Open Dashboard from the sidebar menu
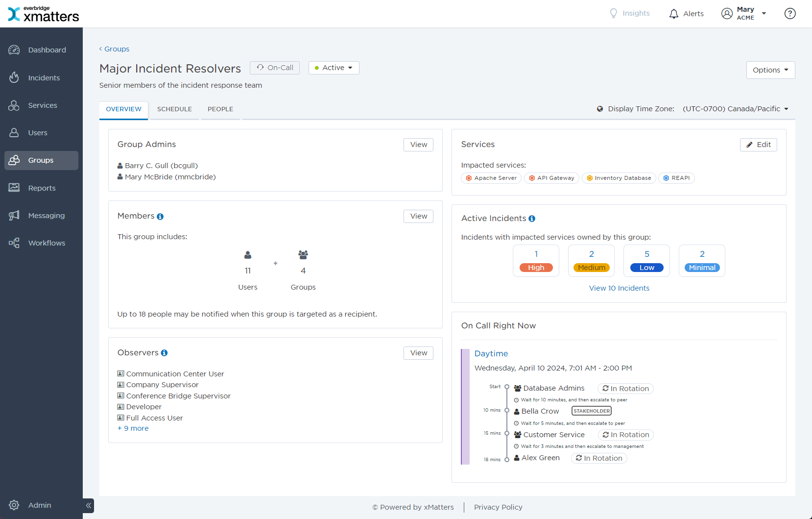The height and width of the screenshot is (519, 812). click(41, 50)
